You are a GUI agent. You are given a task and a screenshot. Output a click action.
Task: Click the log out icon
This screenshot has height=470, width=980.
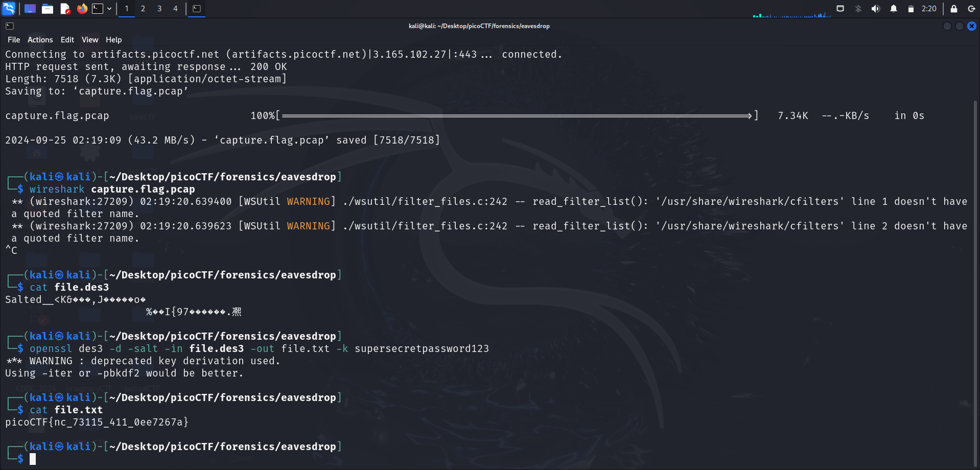click(971, 9)
